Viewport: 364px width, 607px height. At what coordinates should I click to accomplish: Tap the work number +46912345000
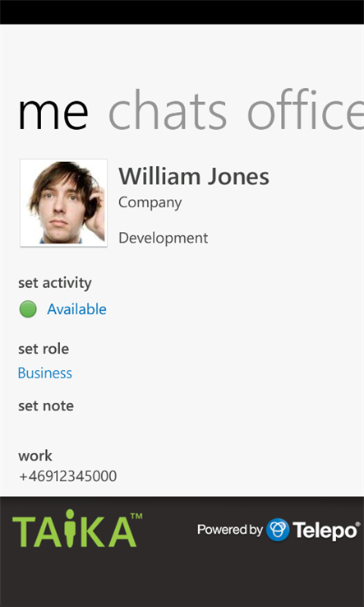(68, 476)
